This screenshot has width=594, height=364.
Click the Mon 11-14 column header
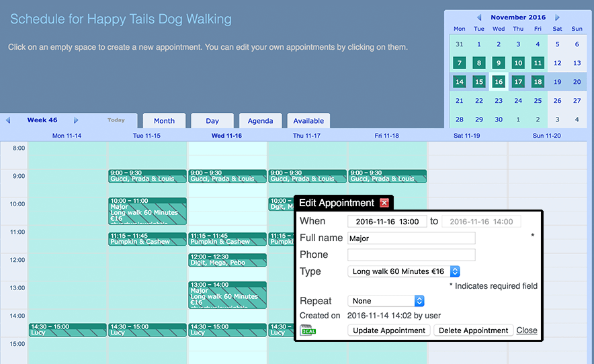point(67,136)
